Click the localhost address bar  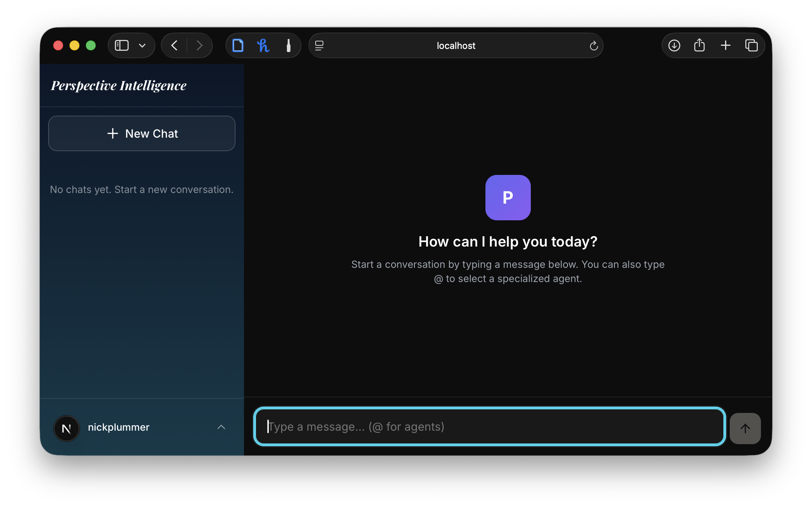(456, 45)
